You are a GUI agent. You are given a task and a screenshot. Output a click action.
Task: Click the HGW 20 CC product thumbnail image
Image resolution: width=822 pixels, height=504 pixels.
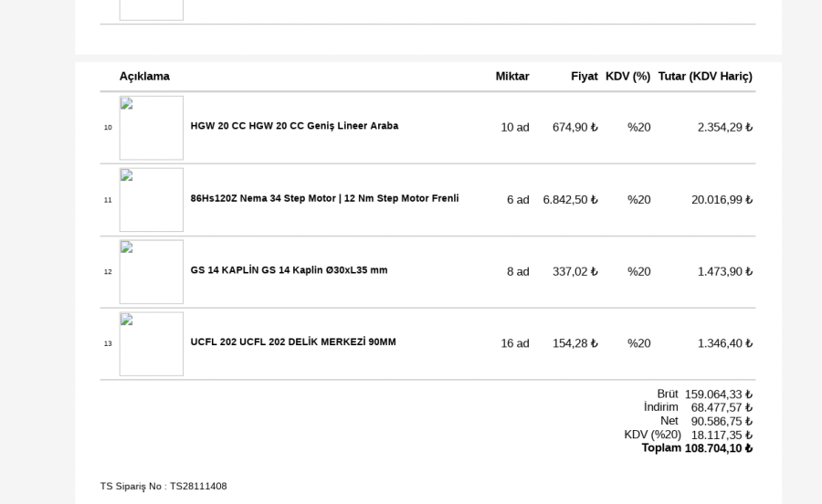[151, 128]
